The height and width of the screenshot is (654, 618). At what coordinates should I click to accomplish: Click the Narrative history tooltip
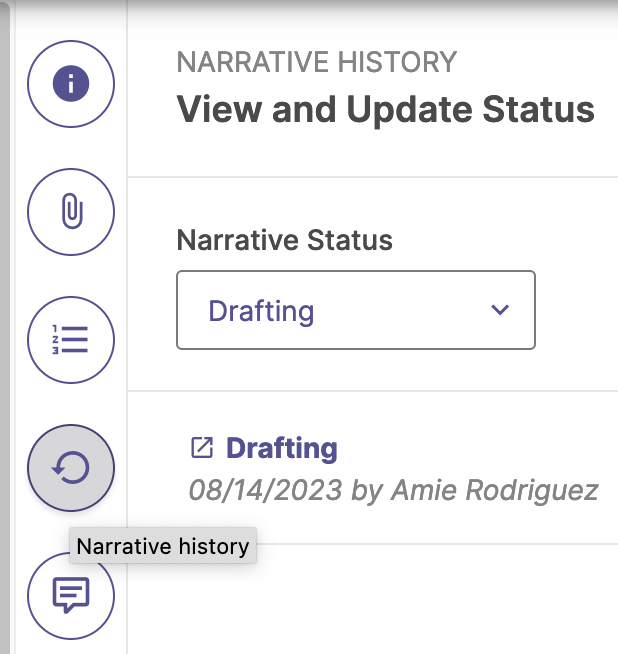[x=163, y=546]
